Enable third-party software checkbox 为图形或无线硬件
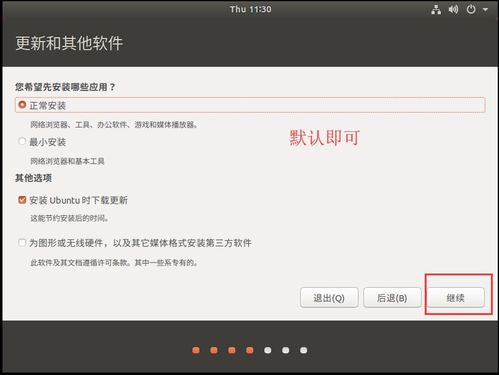This screenshot has width=499, height=375. click(22, 243)
